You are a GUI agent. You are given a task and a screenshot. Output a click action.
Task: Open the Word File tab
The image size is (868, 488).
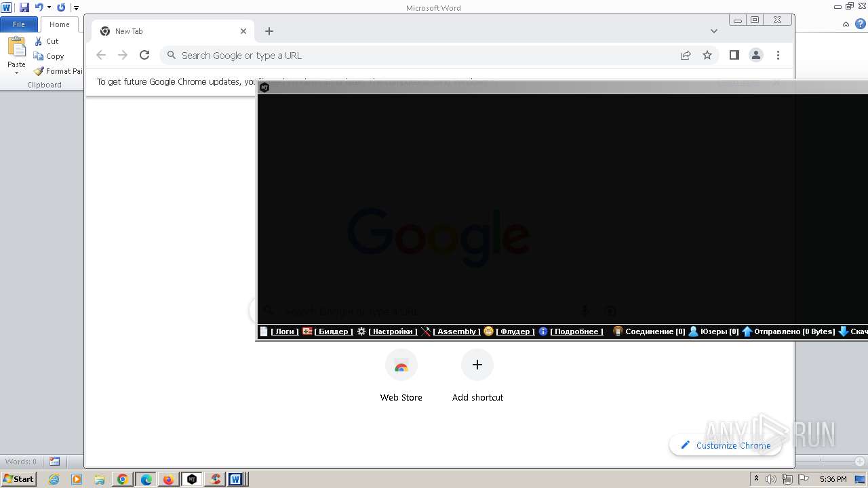click(x=19, y=24)
